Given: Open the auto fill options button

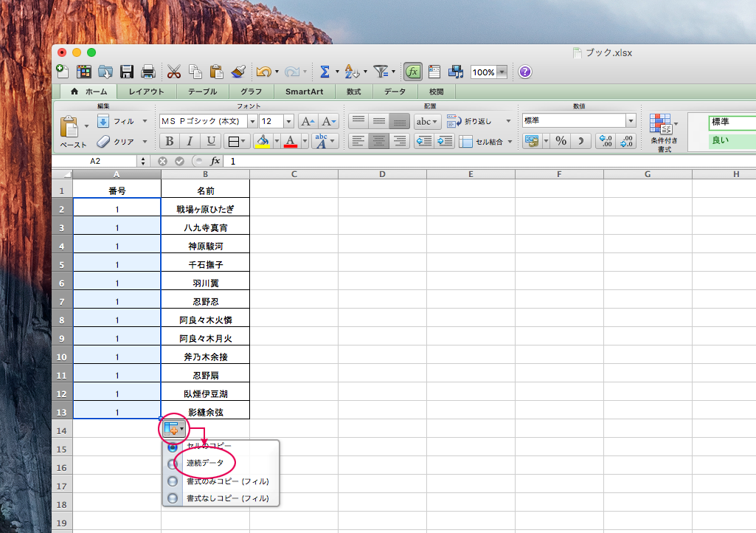Looking at the screenshot, I should (173, 428).
